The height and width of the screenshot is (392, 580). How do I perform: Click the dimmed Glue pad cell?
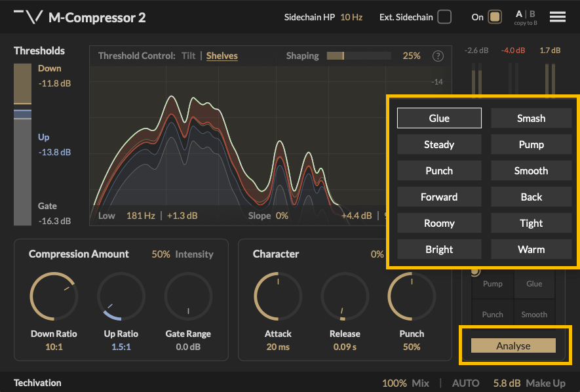point(534,284)
